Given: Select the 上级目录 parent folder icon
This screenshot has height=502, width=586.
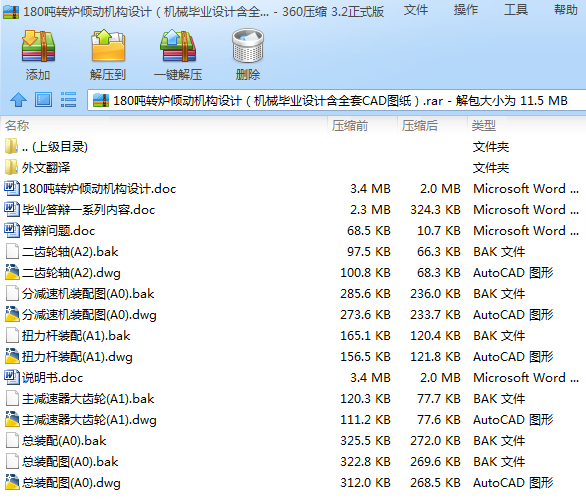Looking at the screenshot, I should 11,147.
